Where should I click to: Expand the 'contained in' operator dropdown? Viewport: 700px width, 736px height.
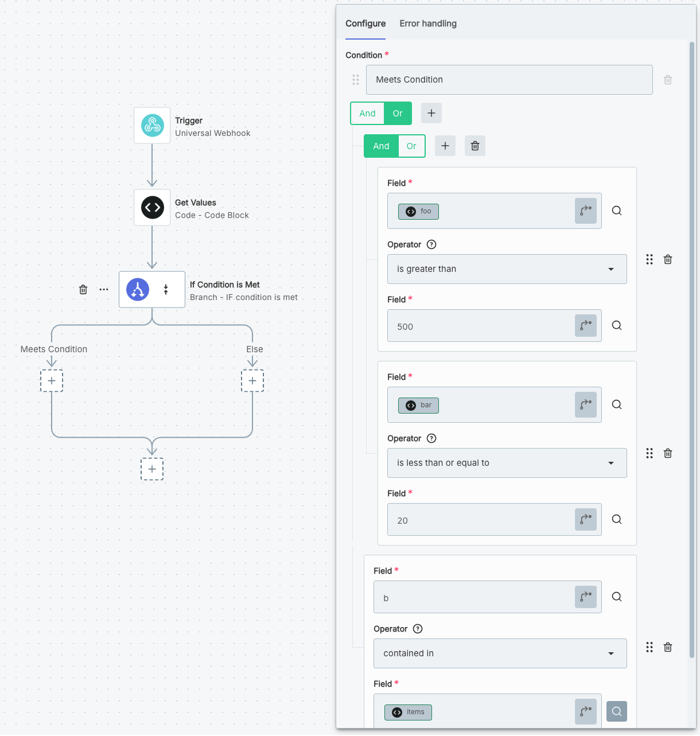click(x=500, y=653)
